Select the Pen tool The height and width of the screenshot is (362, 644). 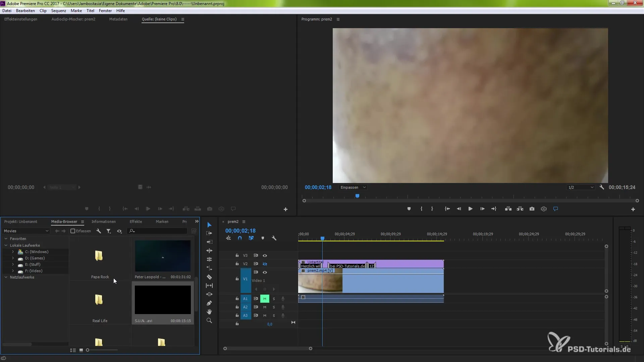[x=209, y=303]
